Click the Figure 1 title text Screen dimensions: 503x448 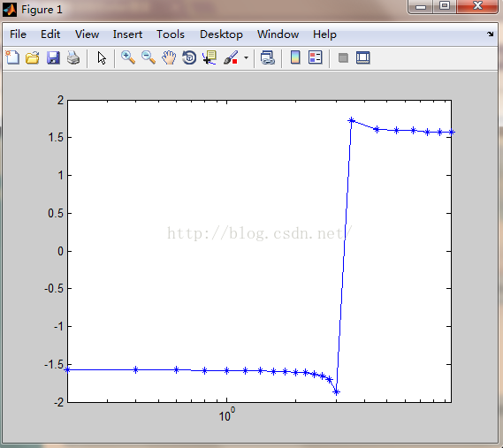click(42, 10)
